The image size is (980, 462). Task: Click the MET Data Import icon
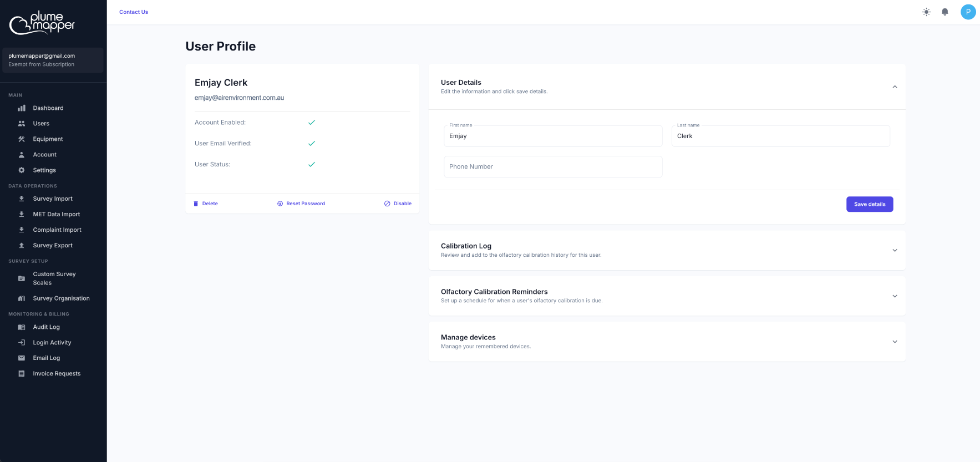[x=22, y=214]
